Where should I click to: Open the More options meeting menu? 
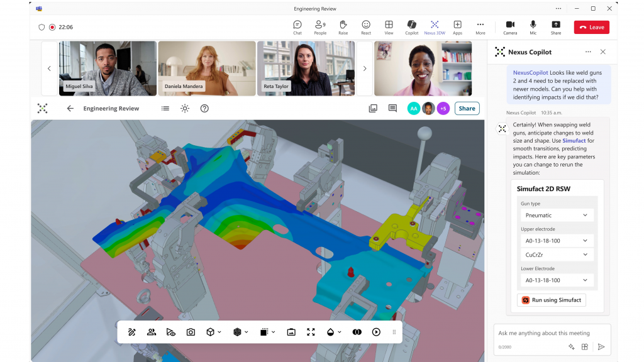[x=480, y=26]
